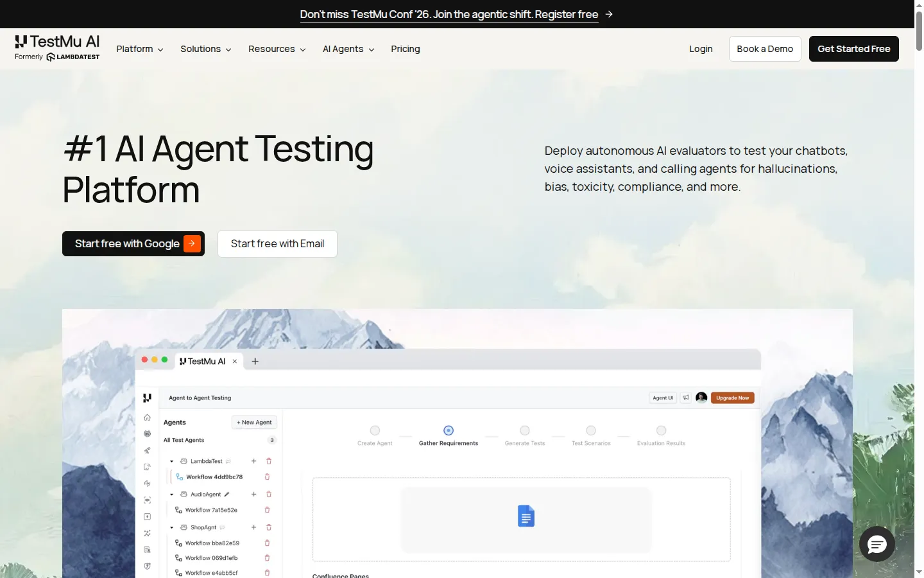Click the scrollbar down arrow
Screen dimensions: 924x578
pyautogui.click(x=919, y=572)
